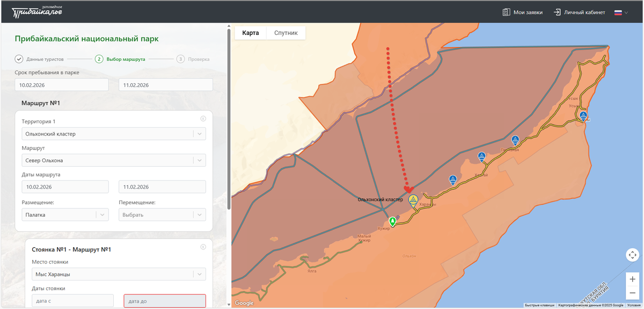This screenshot has width=644, height=309.
Task: Open the map Условия terms link
Action: point(633,305)
